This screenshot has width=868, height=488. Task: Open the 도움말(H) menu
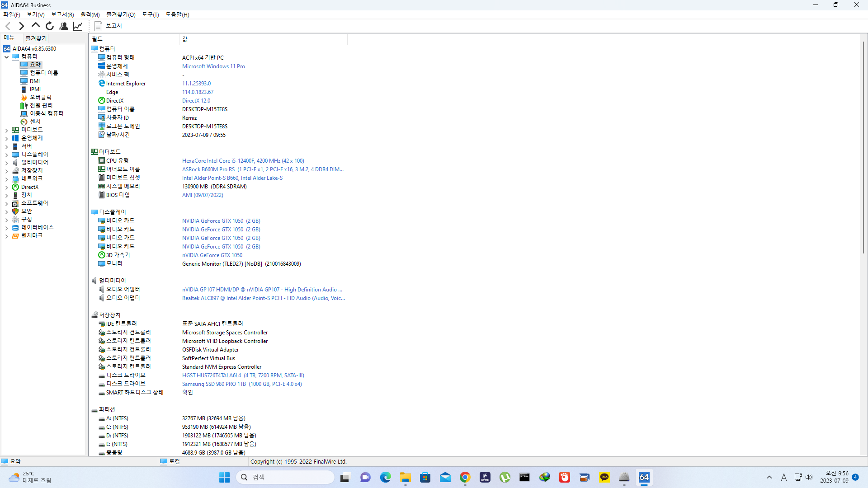[x=177, y=14]
